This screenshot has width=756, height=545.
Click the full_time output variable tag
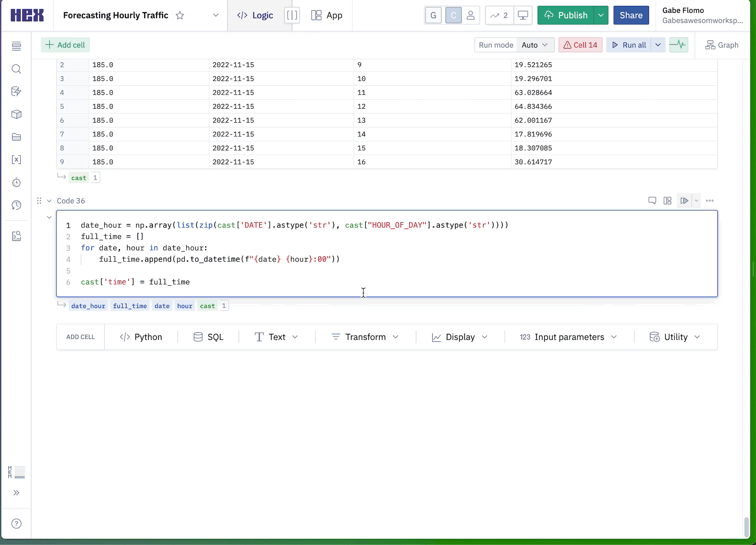click(x=130, y=306)
